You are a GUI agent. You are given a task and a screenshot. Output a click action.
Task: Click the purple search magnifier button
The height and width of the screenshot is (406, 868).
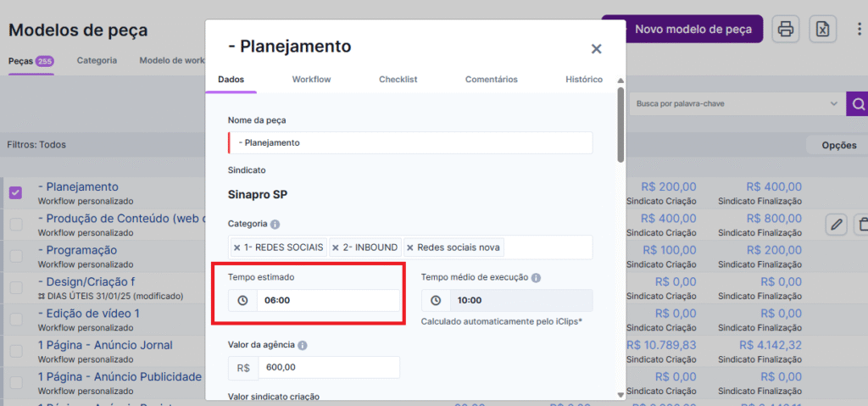(858, 104)
